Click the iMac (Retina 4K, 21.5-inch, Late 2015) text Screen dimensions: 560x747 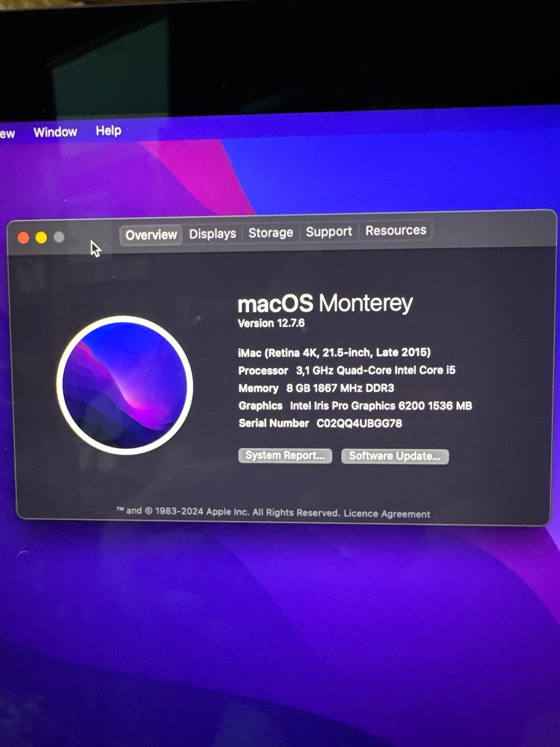[334, 352]
